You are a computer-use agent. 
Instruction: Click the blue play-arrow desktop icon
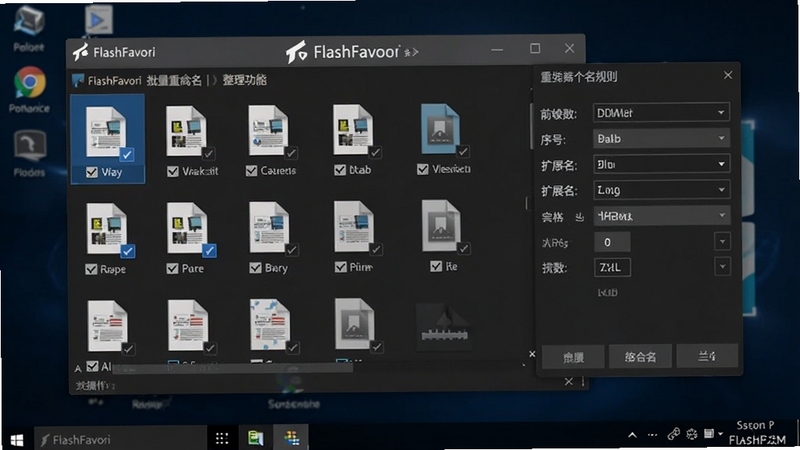click(x=98, y=19)
